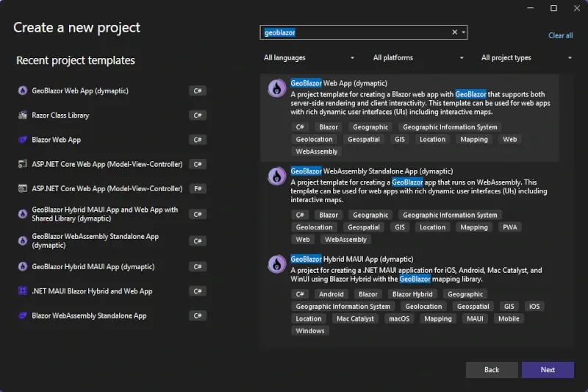The height and width of the screenshot is (392, 588).
Task: Click C# badge beside Razor Class Library
Action: (x=198, y=115)
